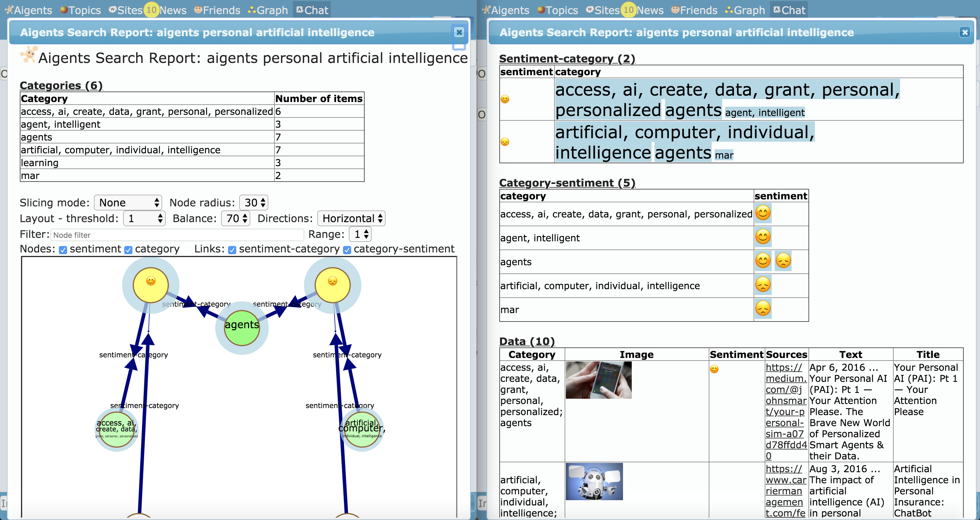The width and height of the screenshot is (980, 520).
Task: Click the Node filter input field
Action: [177, 235]
